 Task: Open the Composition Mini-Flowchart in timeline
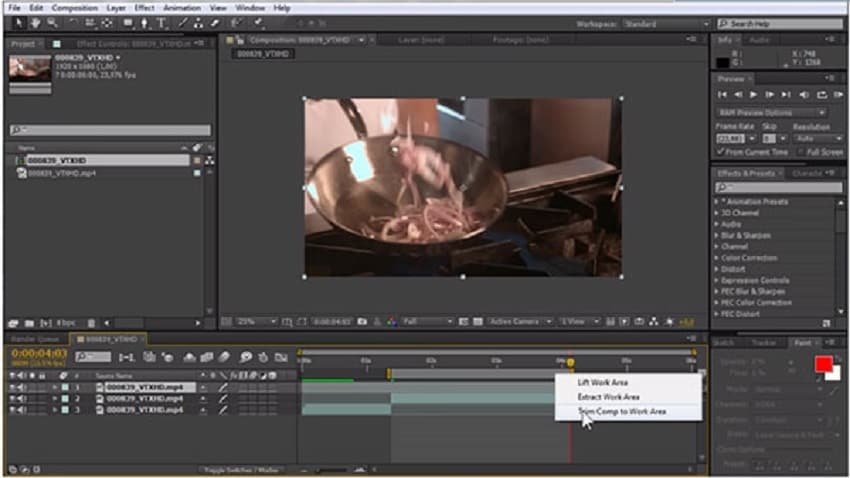click(127, 357)
